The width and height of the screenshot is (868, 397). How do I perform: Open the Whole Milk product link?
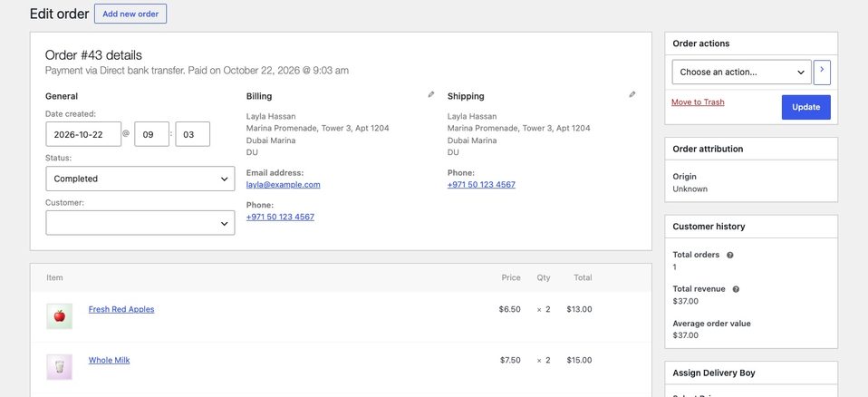(109, 360)
